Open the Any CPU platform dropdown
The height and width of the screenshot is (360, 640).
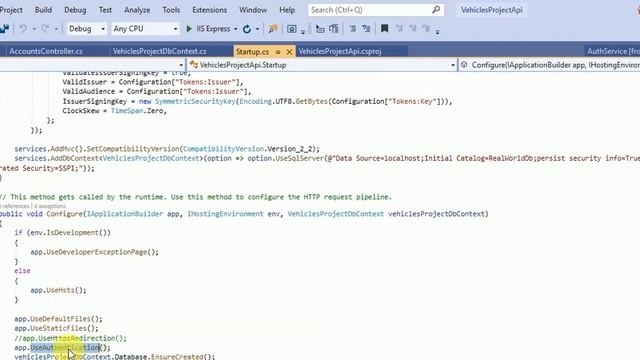(145, 29)
